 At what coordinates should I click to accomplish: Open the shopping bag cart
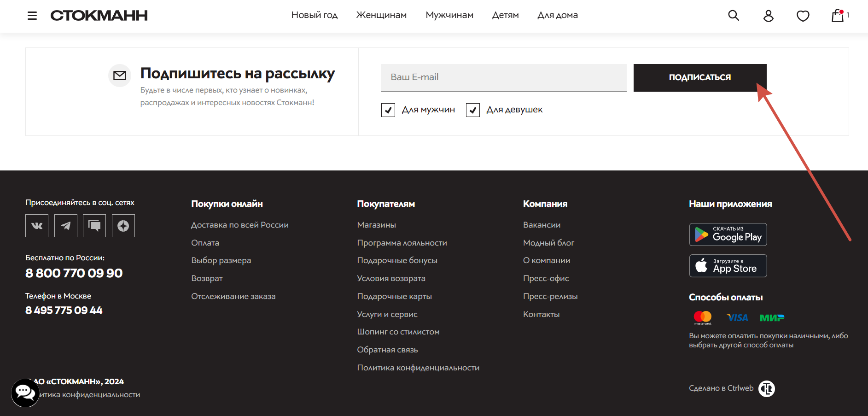pos(838,16)
